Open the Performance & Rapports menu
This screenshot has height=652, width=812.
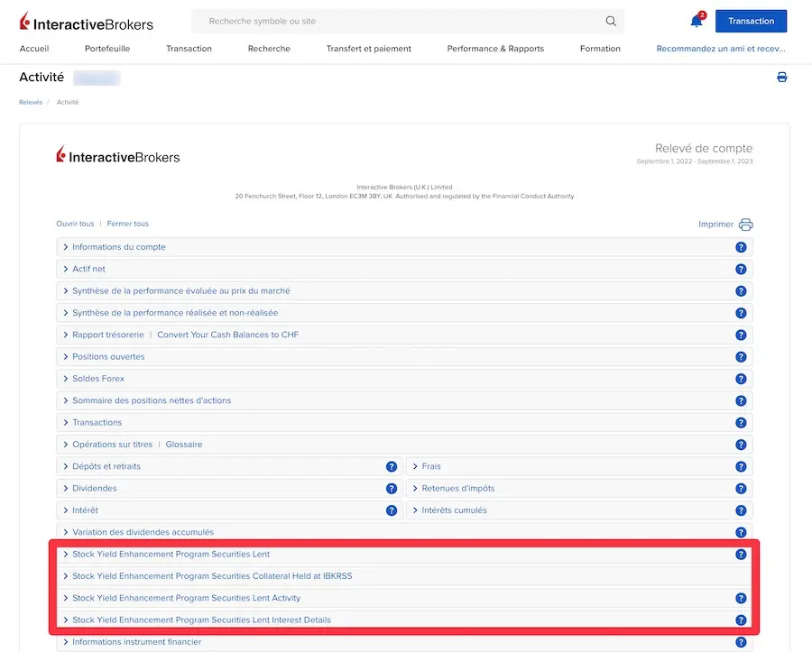click(495, 49)
